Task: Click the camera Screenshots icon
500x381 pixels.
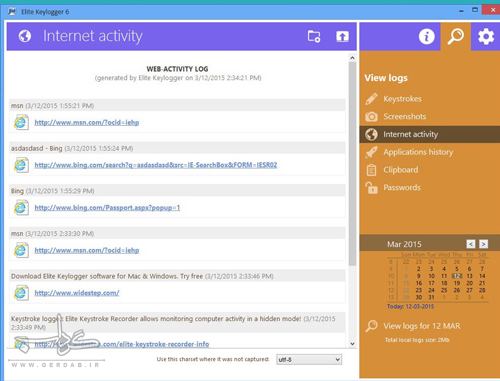Action: pos(371,116)
